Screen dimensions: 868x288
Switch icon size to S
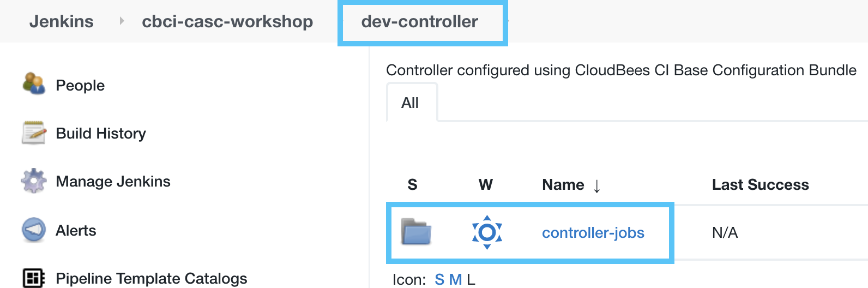439,280
